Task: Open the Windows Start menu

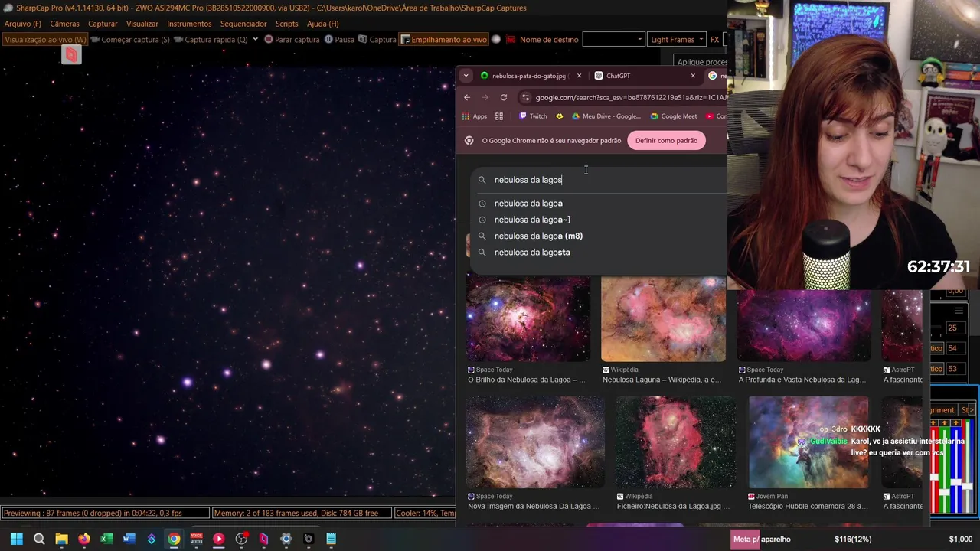Action: pyautogui.click(x=17, y=539)
